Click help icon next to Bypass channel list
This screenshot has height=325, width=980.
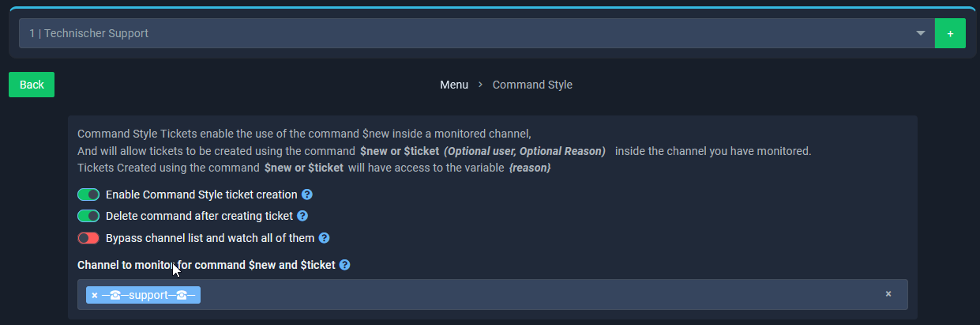324,238
